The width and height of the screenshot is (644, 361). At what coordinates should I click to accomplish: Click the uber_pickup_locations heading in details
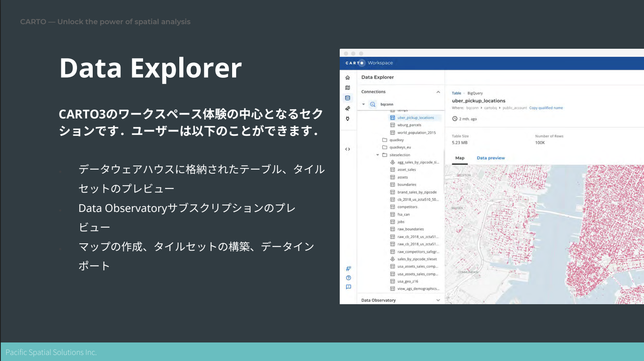[478, 101]
